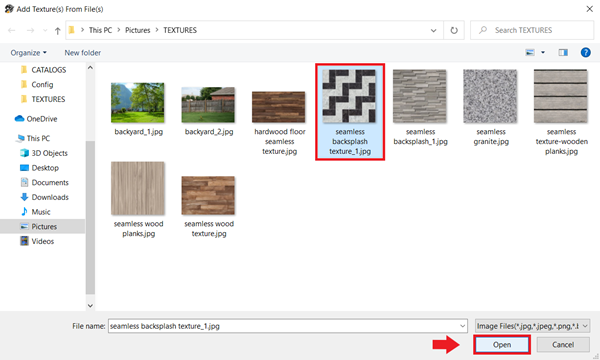Click the File name input field
Viewport: 600px width, 360px height.
287,326
